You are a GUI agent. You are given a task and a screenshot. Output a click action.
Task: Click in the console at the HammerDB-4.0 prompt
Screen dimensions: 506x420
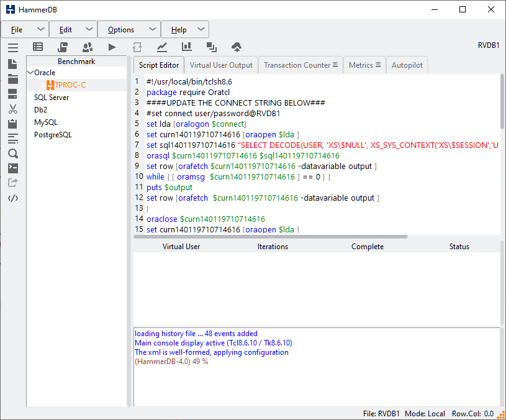pos(171,362)
